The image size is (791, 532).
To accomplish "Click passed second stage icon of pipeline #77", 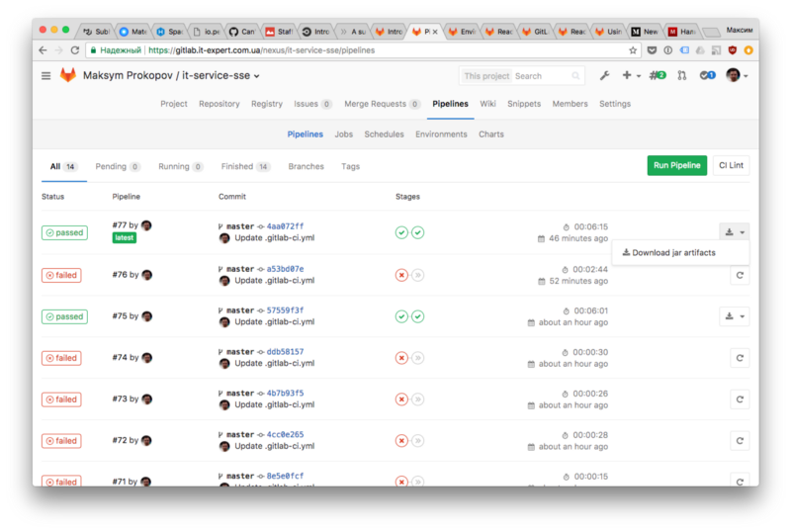I will (418, 232).
